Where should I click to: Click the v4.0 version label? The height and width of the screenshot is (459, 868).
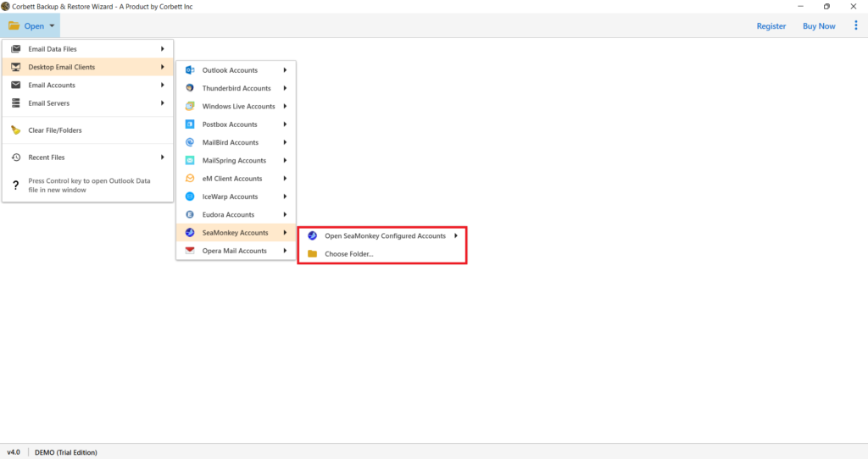[14, 452]
